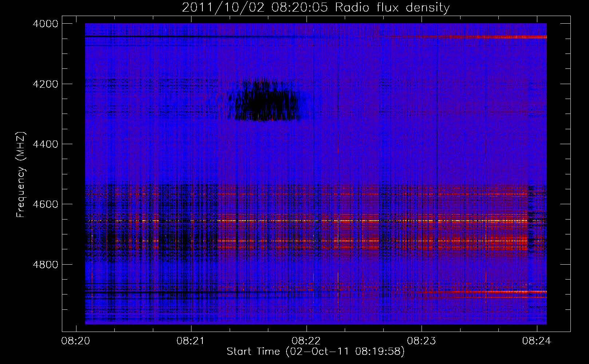The height and width of the screenshot is (364, 589).
Task: Click the 4400 frequency tick label
Action: click(x=46, y=144)
